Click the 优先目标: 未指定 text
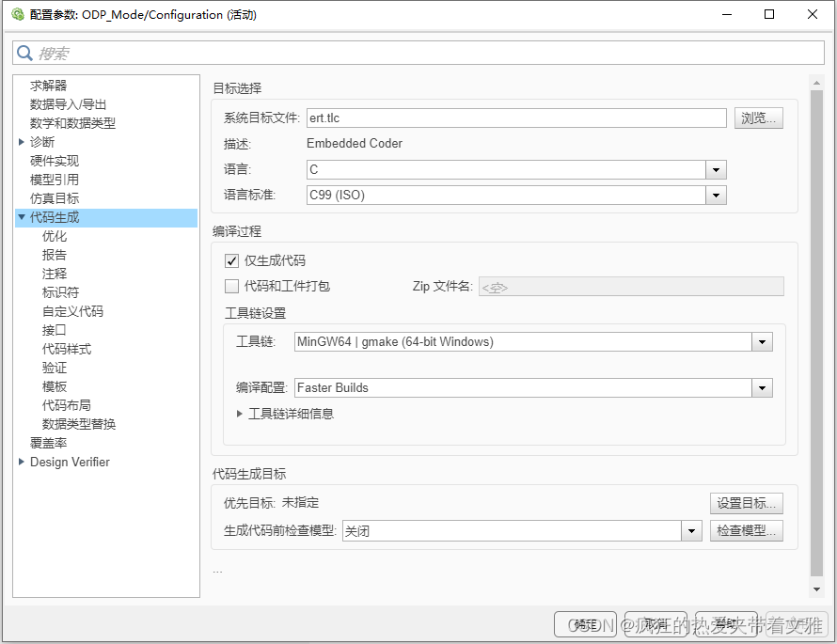 click(x=271, y=503)
